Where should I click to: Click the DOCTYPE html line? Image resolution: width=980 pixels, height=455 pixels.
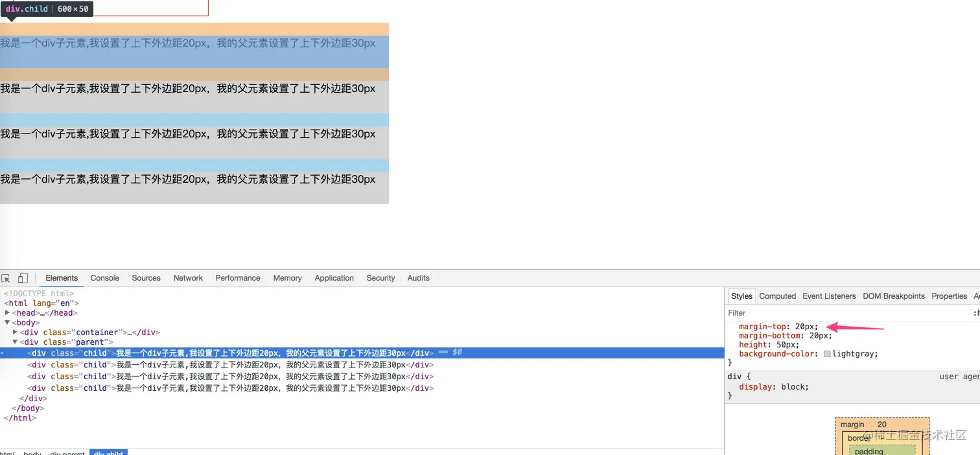(39, 294)
